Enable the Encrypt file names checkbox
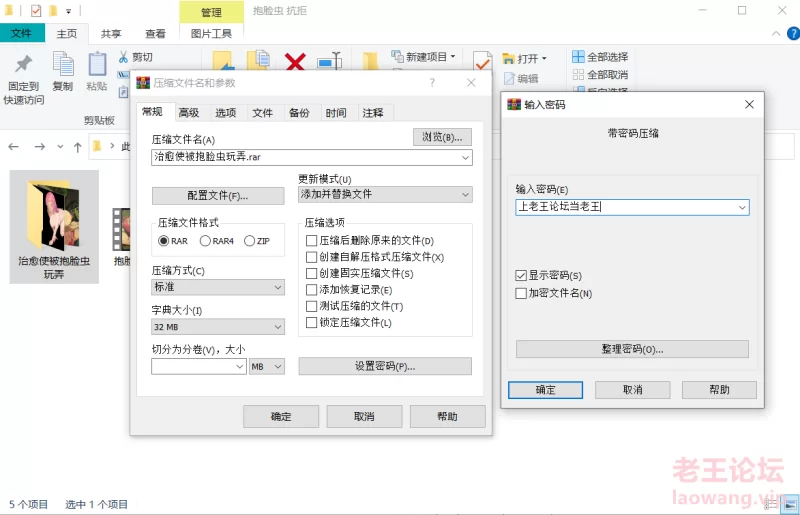This screenshot has height=515, width=800. [521, 293]
